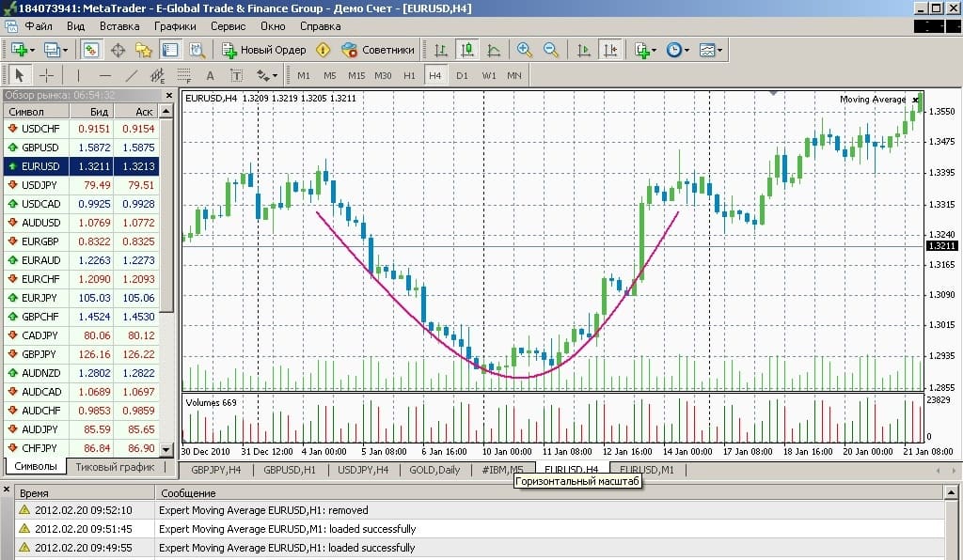Draw a trendline with the diagonal line tool
The width and height of the screenshot is (963, 560).
132,75
